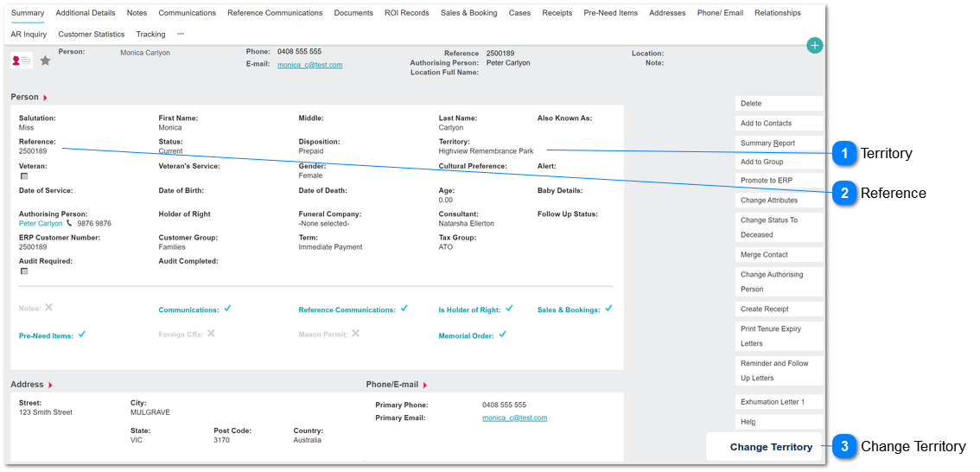
Task: Switch to the Notes tab
Action: tap(137, 12)
